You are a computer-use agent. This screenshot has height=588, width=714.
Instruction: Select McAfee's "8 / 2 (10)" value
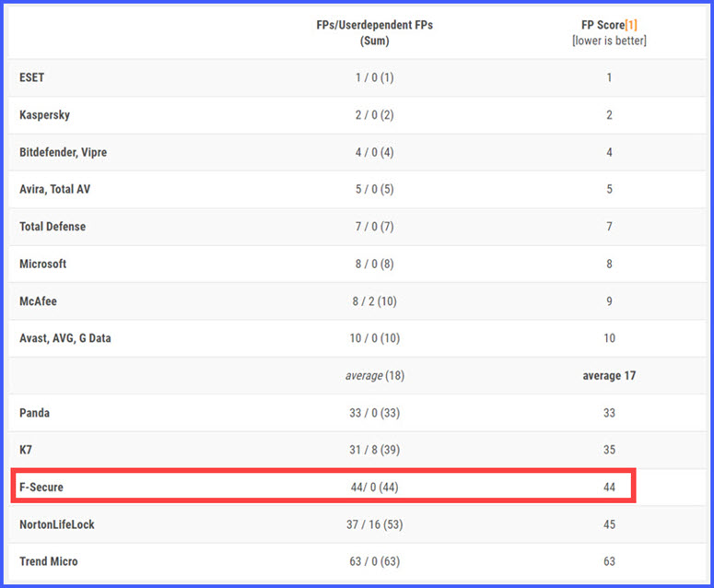[374, 300]
